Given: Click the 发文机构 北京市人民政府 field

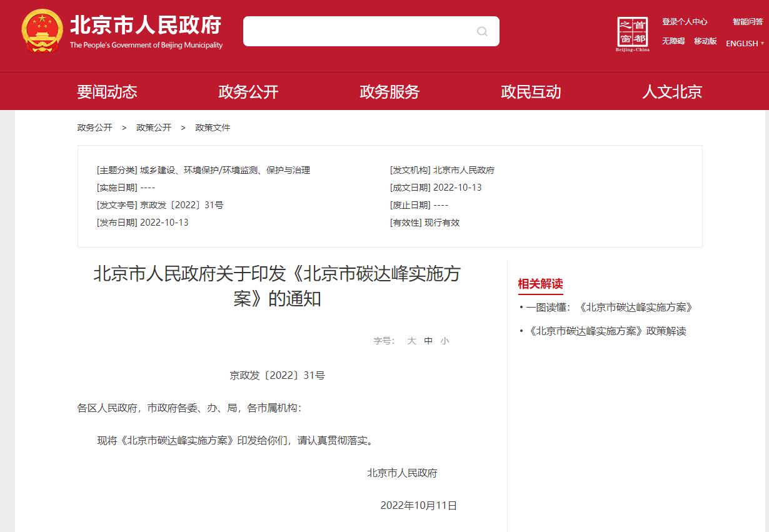Looking at the screenshot, I should click(442, 170).
